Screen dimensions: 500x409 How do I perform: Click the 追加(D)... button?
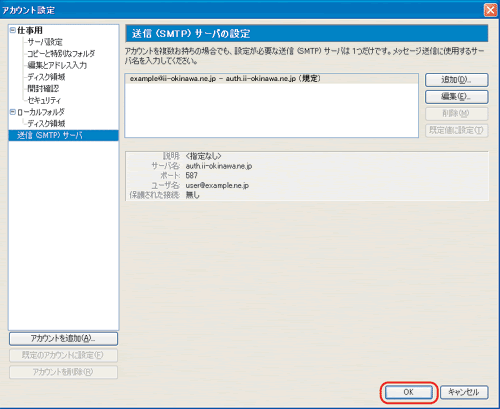[456, 80]
